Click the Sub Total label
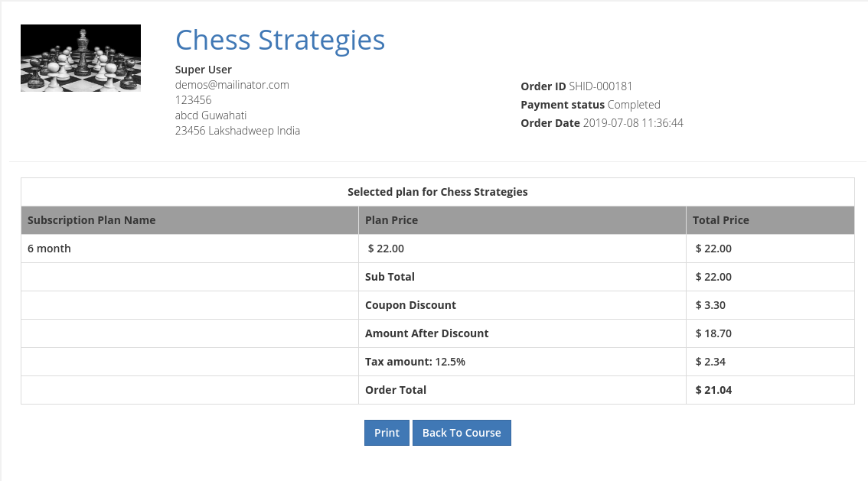Viewport: 868px width, 481px height. click(x=390, y=277)
